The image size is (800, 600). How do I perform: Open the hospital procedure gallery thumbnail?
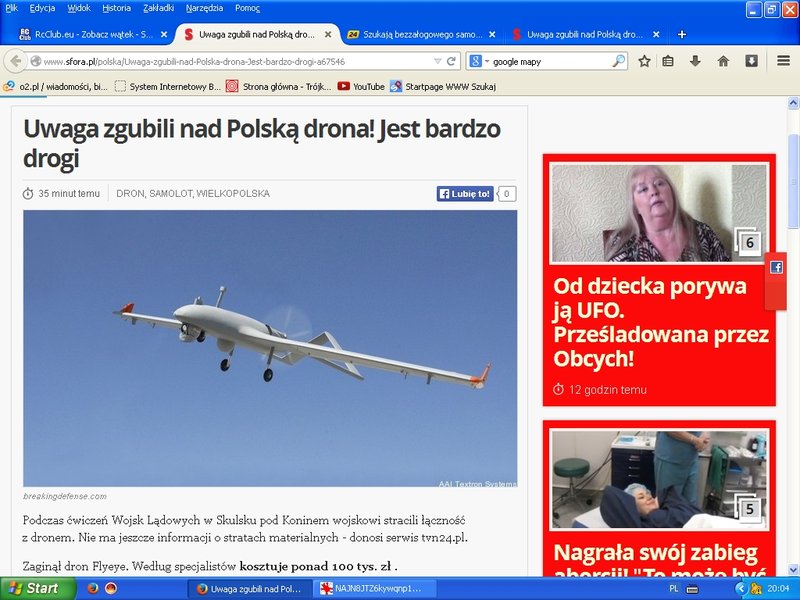pyautogui.click(x=659, y=480)
